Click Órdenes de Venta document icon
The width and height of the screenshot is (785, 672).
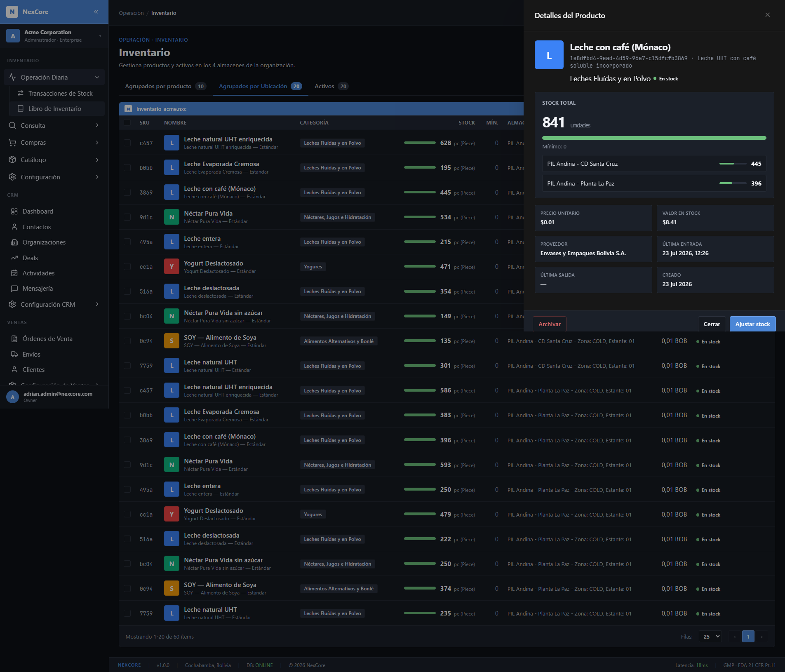14,338
